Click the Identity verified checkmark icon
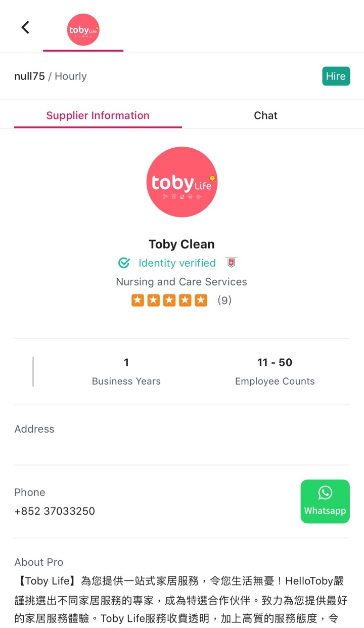The height and width of the screenshot is (628, 364). [x=124, y=263]
